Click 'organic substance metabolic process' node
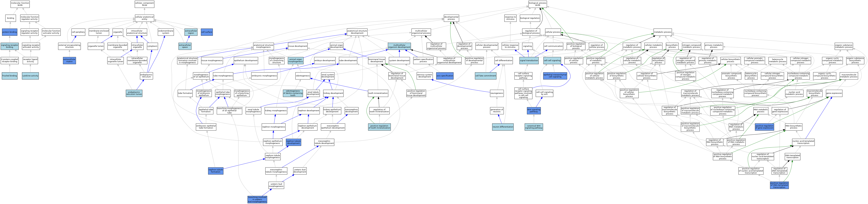This screenshot has height=204, width=868. (x=844, y=46)
